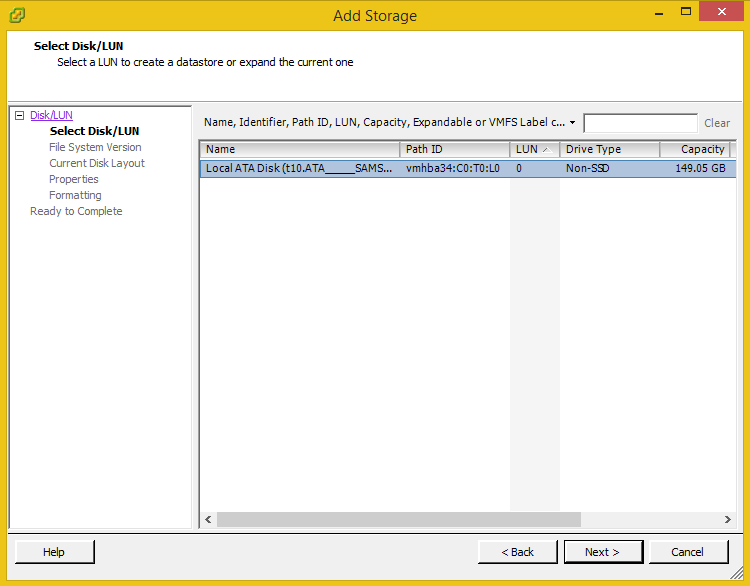This screenshot has width=750, height=586.
Task: Sort by Name column header
Action: 299,149
